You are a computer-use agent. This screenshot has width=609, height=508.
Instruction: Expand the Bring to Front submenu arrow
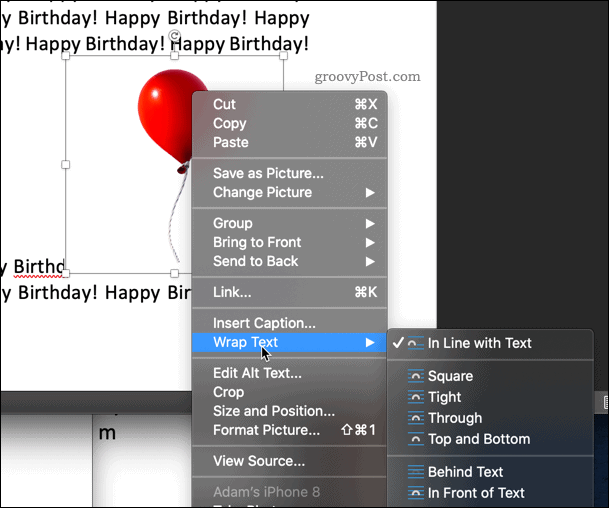pyautogui.click(x=370, y=242)
